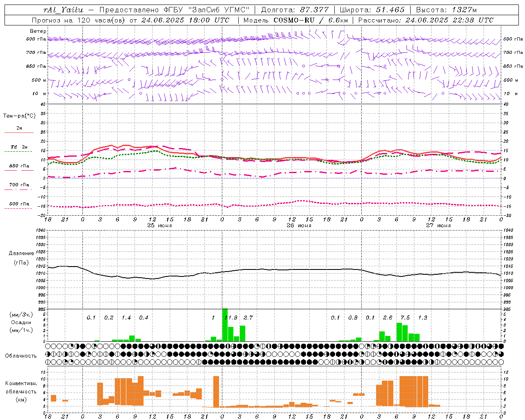This screenshot has height=420, width=525.
Task: Click the 0.4 precipitation total value
Action: (x=144, y=317)
